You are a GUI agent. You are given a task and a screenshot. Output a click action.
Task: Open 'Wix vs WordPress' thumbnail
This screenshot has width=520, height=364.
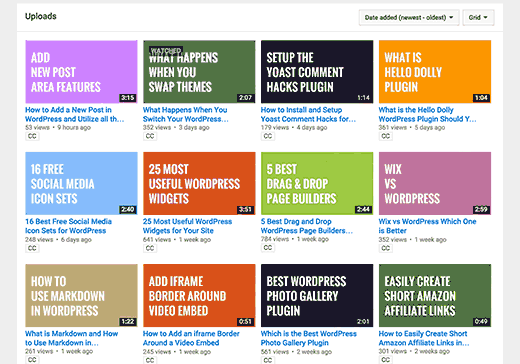pyautogui.click(x=435, y=183)
